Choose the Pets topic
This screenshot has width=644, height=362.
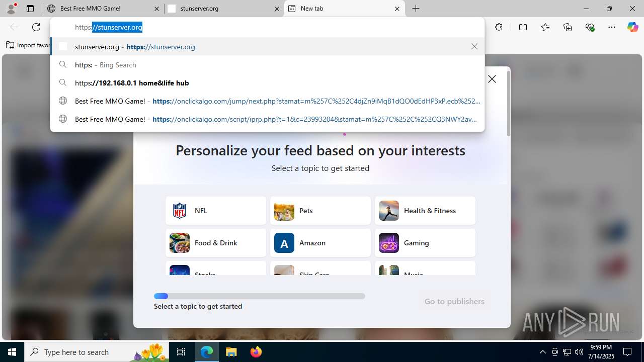(x=320, y=211)
